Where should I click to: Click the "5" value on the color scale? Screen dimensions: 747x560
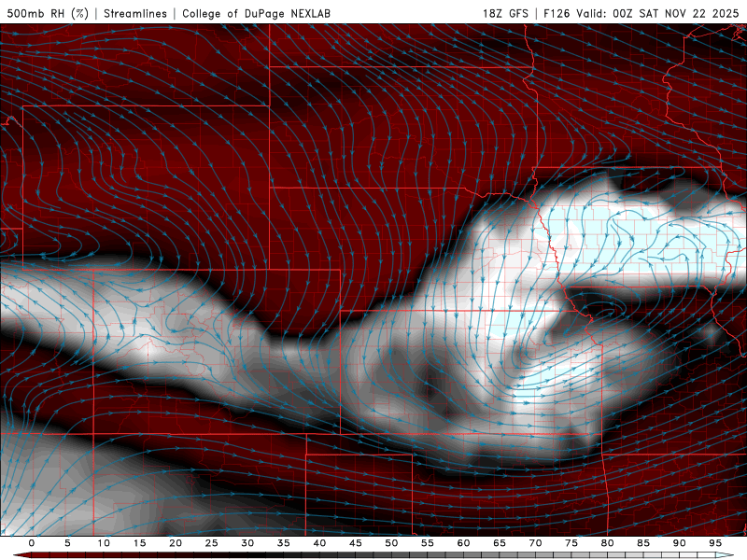[x=67, y=543]
